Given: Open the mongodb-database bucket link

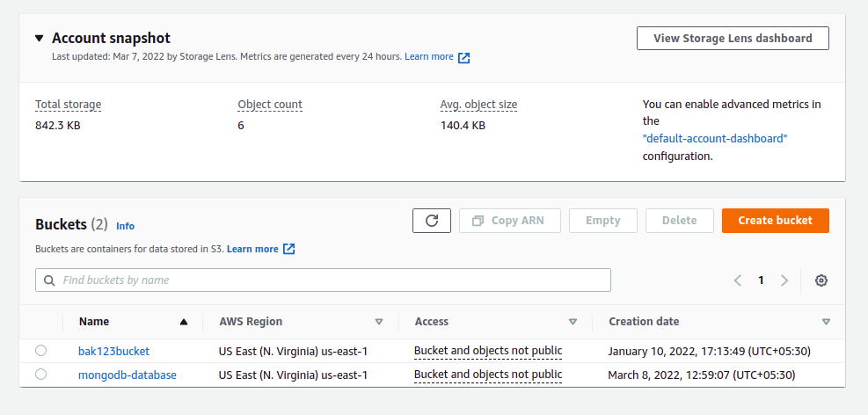Looking at the screenshot, I should click(128, 375).
